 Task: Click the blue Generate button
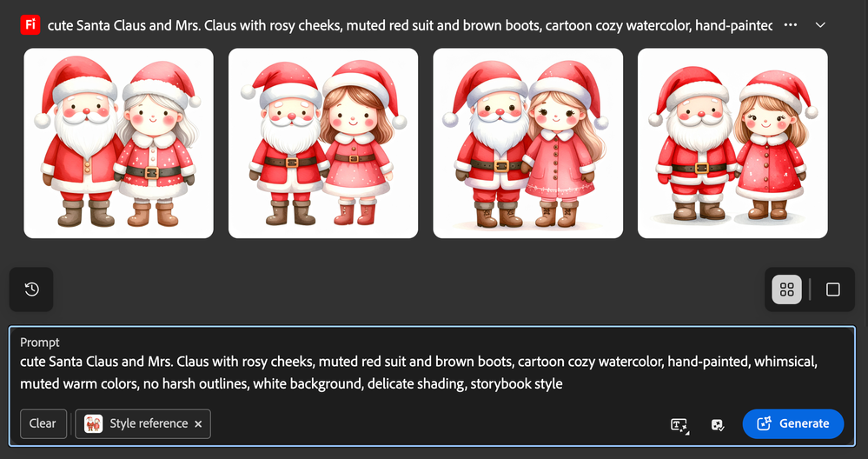click(x=792, y=424)
